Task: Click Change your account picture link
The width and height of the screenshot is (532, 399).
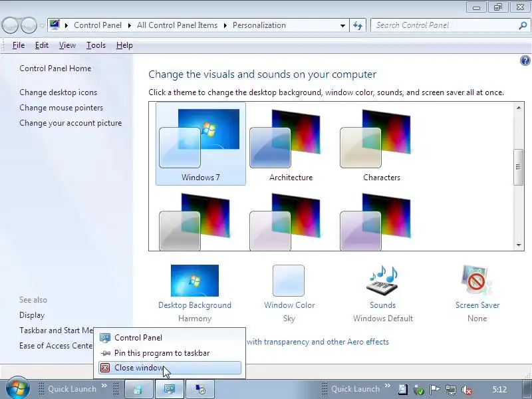Action: [70, 123]
